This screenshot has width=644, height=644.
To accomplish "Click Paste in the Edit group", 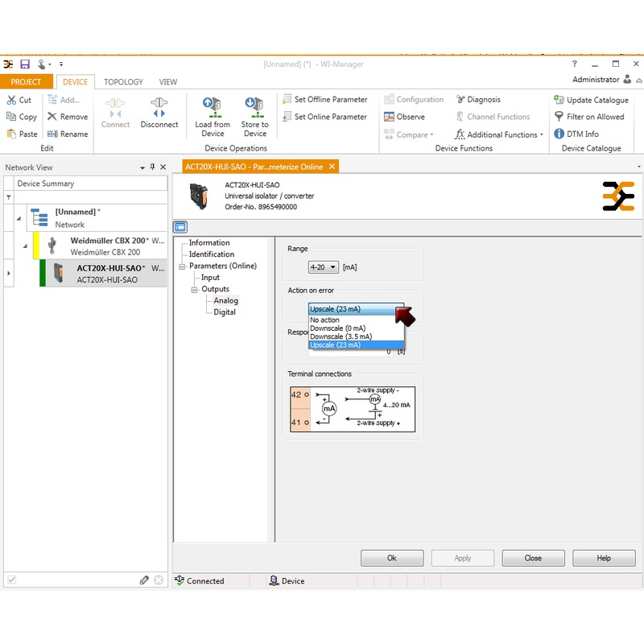I will pos(23,134).
